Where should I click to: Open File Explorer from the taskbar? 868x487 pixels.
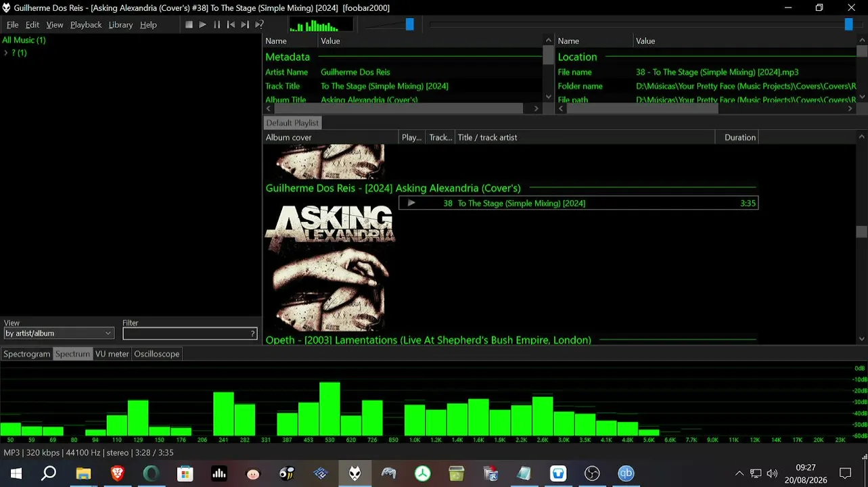[83, 473]
